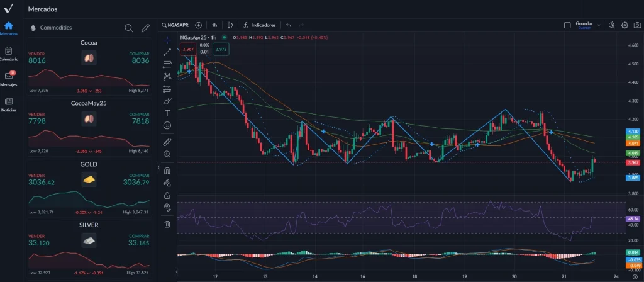The image size is (644, 282).
Task: Select the forecast and position tool
Action: pos(167,88)
